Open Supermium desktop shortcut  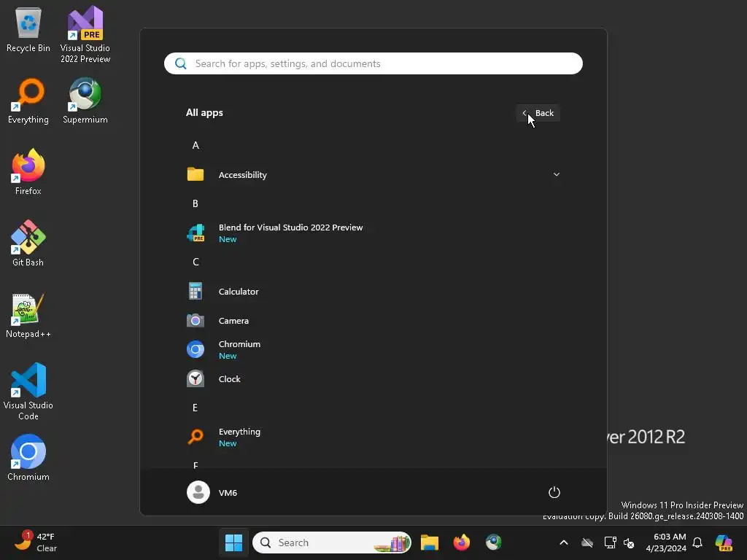[85, 101]
